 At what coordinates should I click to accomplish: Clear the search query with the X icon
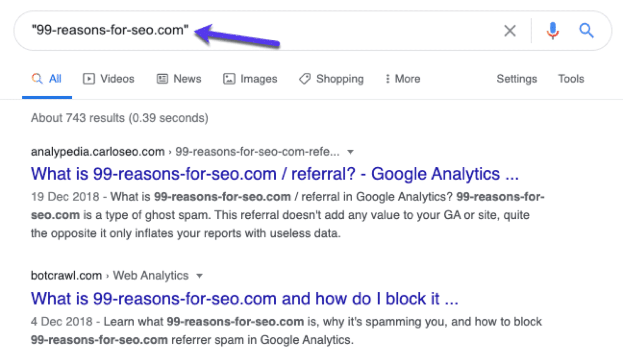pos(510,30)
